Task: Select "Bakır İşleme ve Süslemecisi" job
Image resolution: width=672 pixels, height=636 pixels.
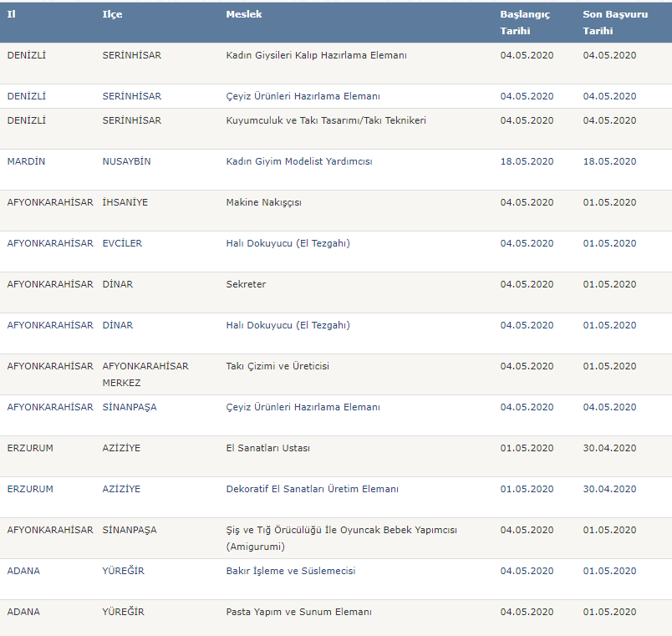Action: (290, 571)
